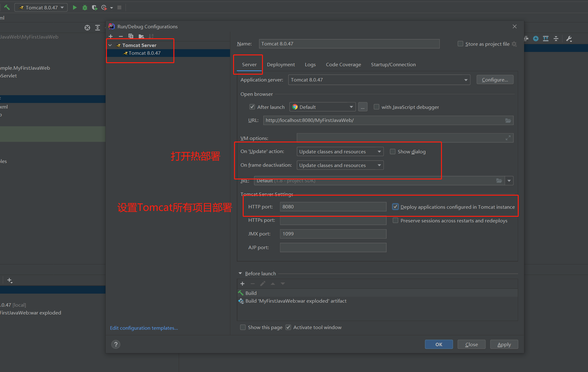Start debugging with the green bug icon
Screen dimensions: 588x372
(x=85, y=7)
